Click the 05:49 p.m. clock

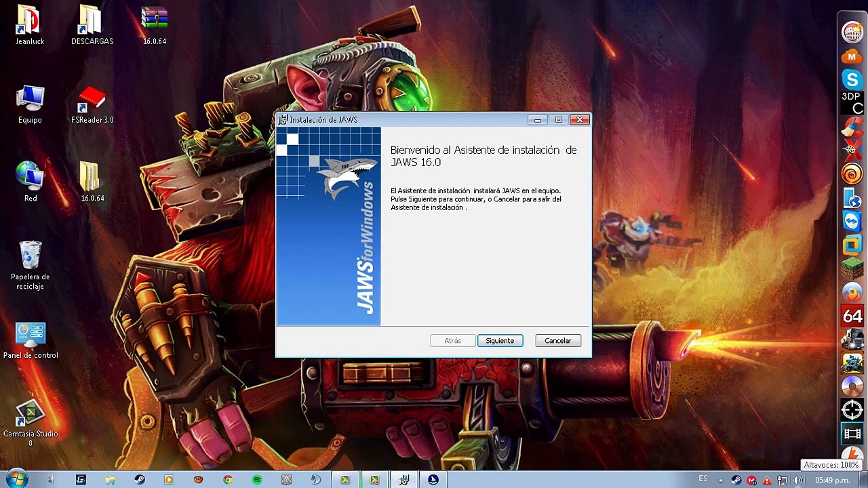pyautogui.click(x=833, y=480)
